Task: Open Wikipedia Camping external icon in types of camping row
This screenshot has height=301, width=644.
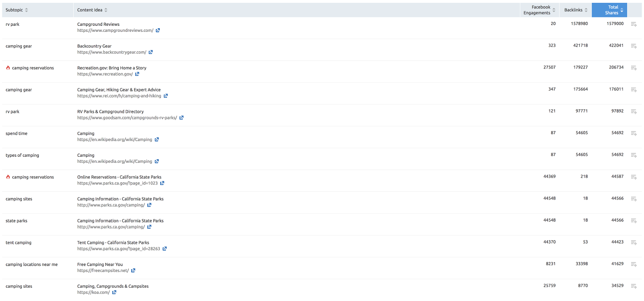Action: point(157,161)
